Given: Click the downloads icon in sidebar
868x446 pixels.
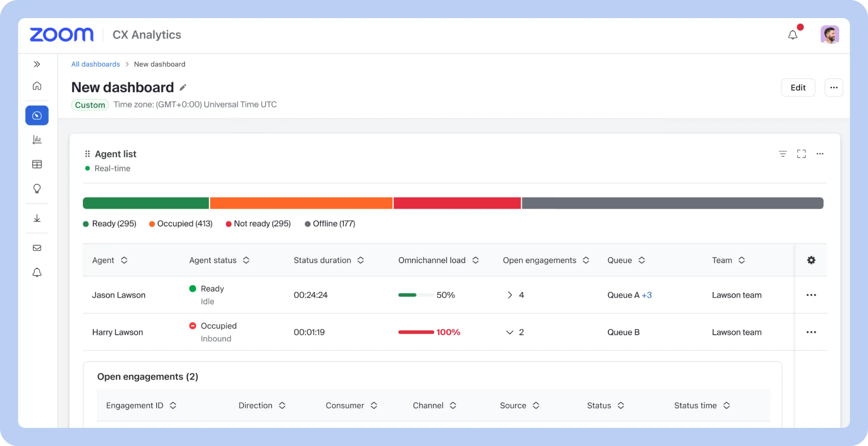Looking at the screenshot, I should 37,218.
